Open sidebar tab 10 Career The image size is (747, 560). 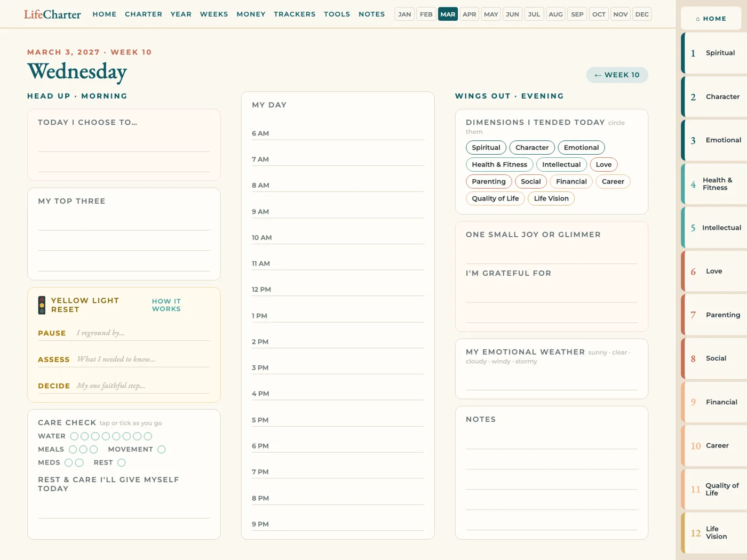pos(714,446)
